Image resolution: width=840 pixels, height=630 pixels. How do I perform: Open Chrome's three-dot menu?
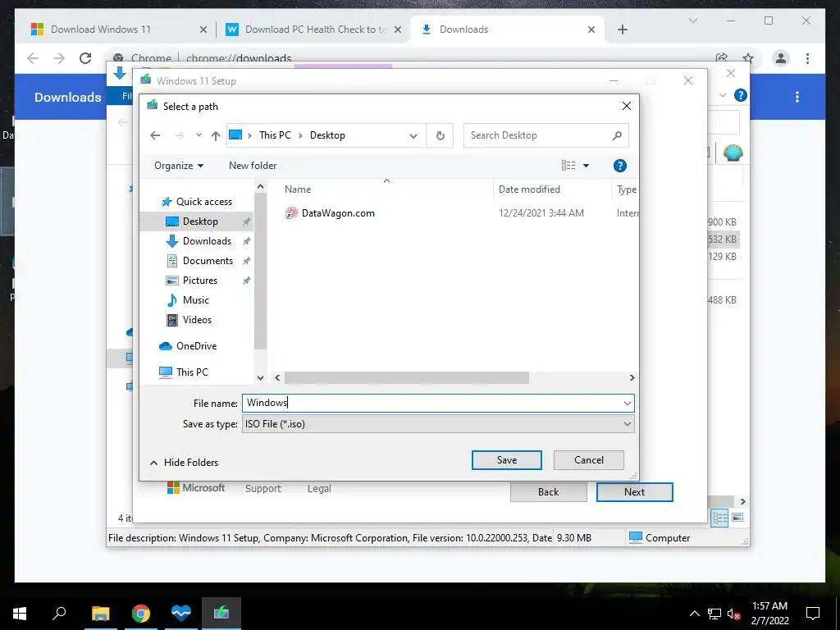[x=807, y=58]
